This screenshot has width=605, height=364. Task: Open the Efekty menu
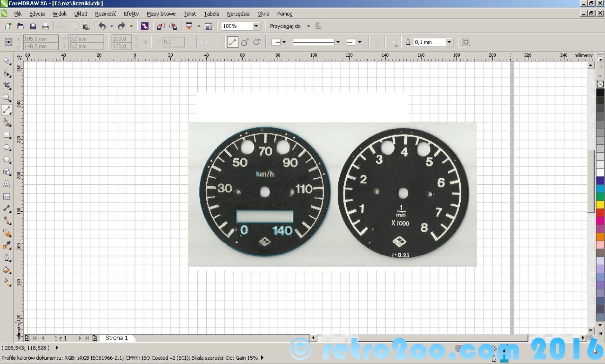(131, 14)
